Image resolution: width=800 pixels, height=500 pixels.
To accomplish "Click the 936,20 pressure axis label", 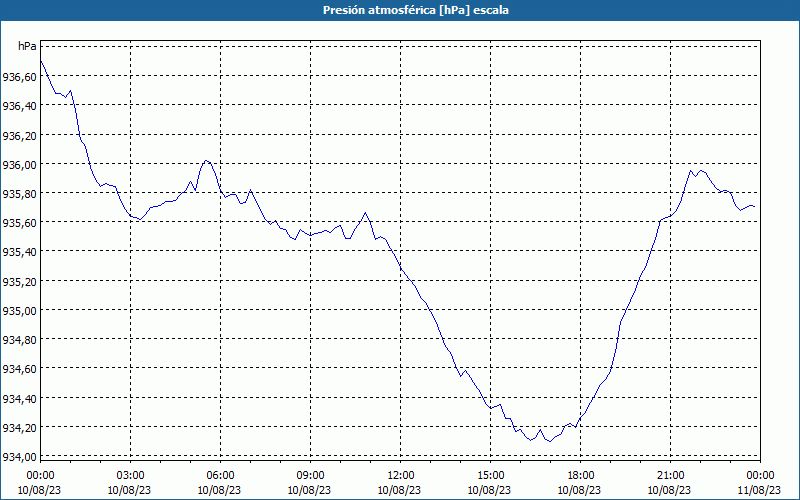I will 19,135.
